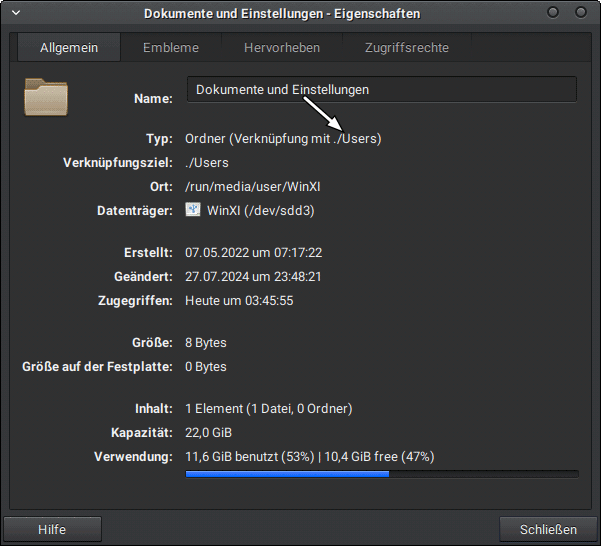
Task: Select the Inhalt value 1 Element
Action: pos(214,408)
